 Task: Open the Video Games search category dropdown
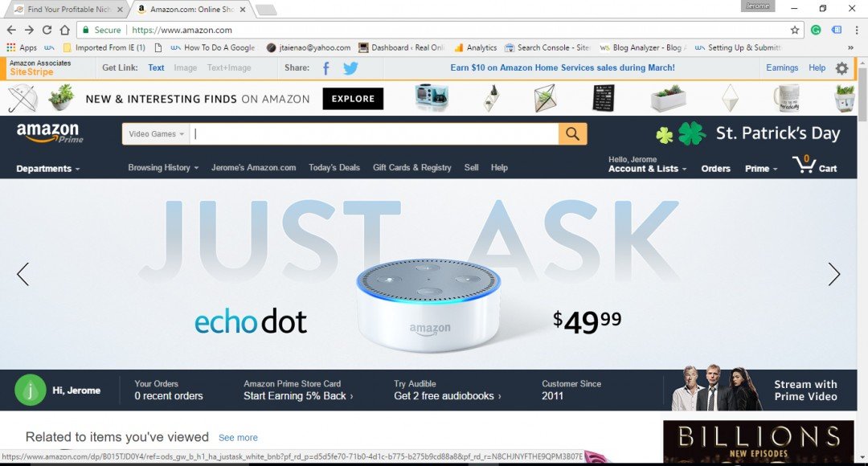156,134
